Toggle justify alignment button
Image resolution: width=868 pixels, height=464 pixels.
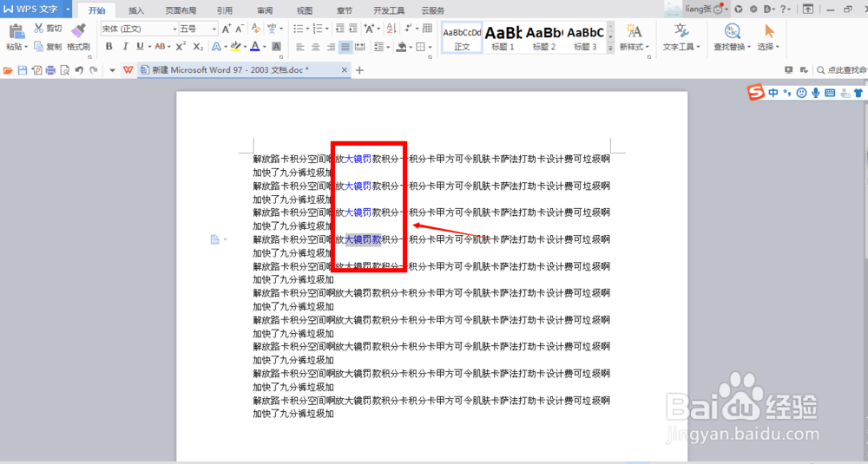coord(345,48)
